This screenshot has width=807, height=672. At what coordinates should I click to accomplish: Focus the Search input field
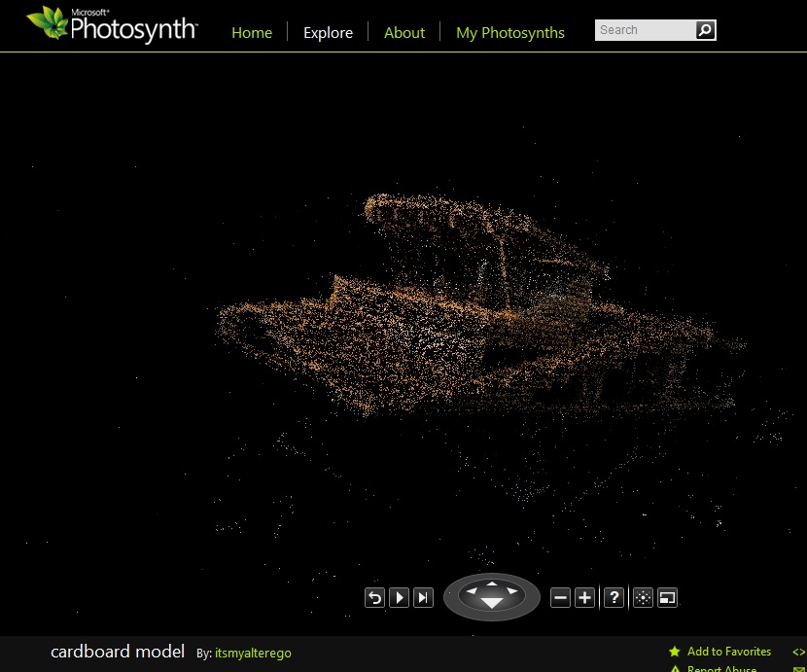pyautogui.click(x=645, y=30)
